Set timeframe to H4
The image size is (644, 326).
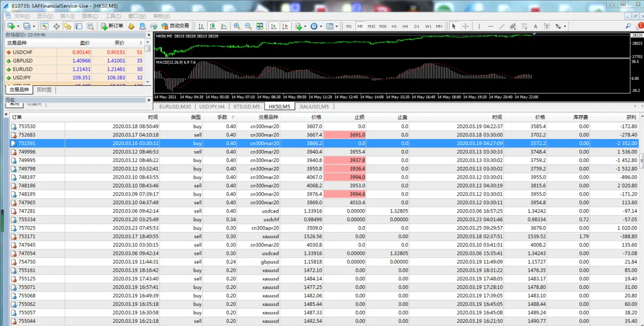tap(405, 26)
